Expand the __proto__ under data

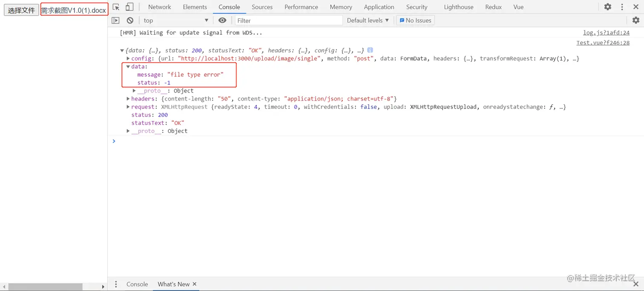[134, 91]
